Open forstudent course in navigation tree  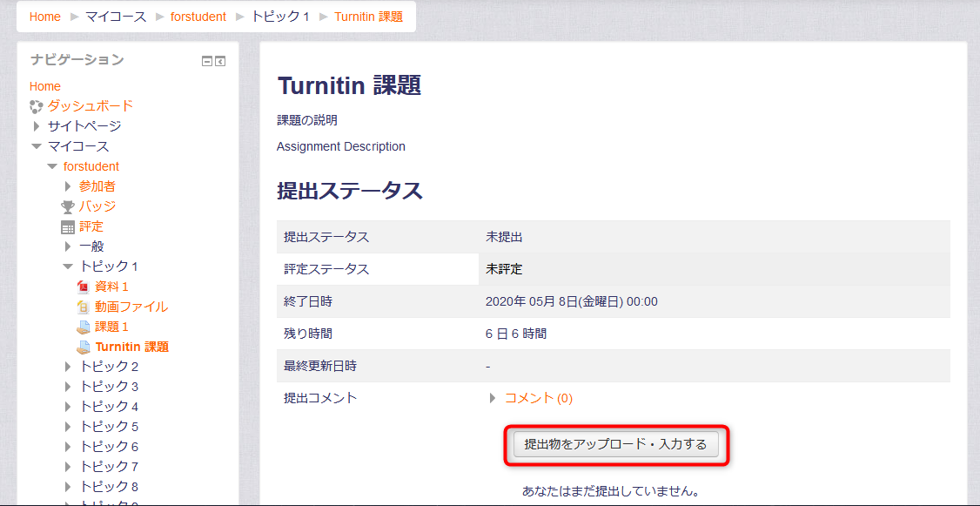(91, 166)
